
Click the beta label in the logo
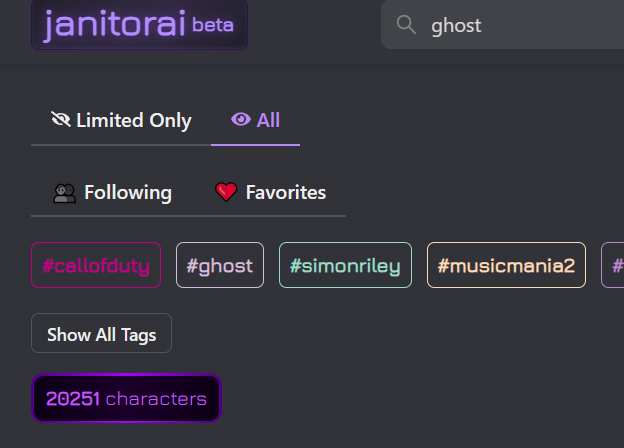pyautogui.click(x=213, y=24)
